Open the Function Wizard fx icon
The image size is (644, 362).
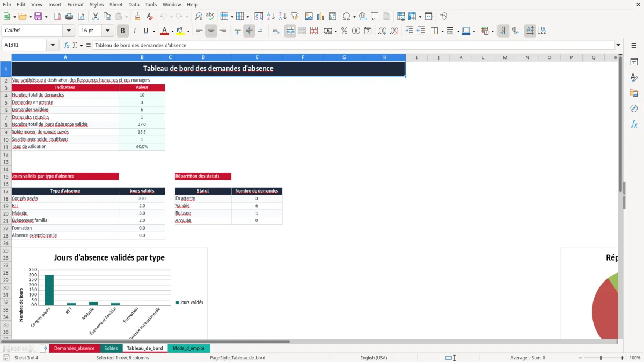point(67,46)
